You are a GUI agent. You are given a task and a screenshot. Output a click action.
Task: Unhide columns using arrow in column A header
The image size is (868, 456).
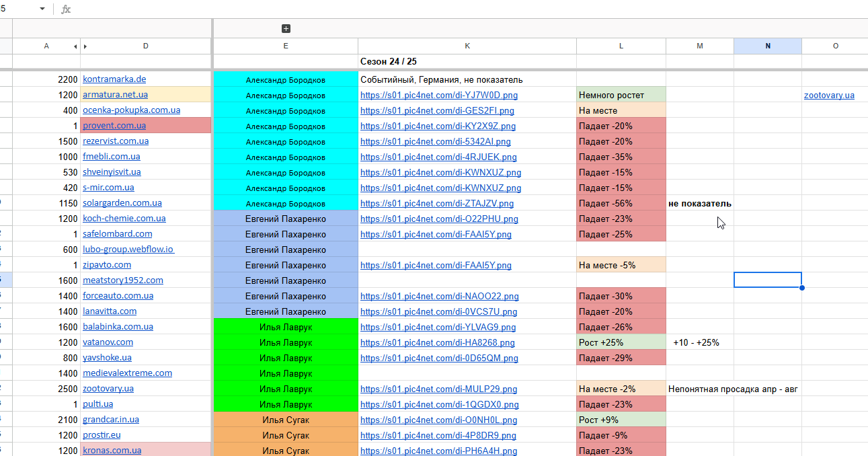[x=75, y=46]
